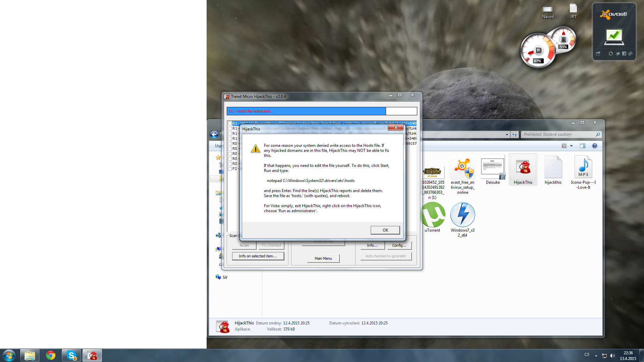Click the search magnifier icon in Explorer
Image resolution: width=644 pixels, height=362 pixels.
[x=598, y=134]
